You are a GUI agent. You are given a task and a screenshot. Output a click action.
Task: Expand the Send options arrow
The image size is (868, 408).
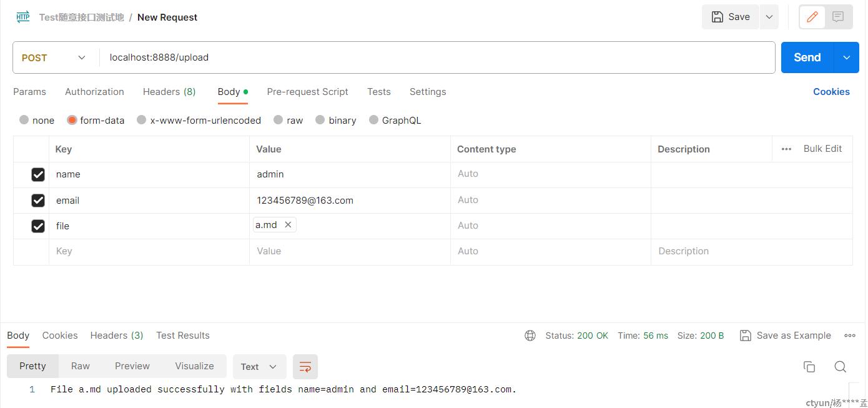[847, 57]
